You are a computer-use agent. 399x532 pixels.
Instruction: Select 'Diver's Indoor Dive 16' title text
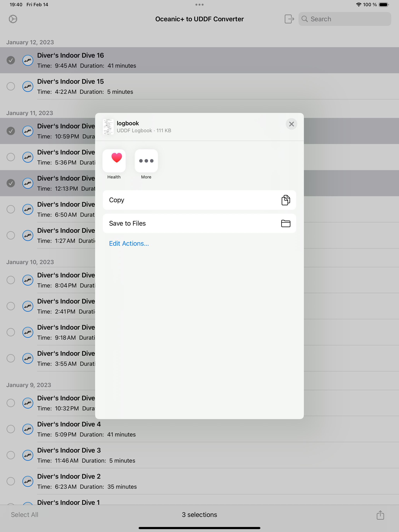coord(71,55)
